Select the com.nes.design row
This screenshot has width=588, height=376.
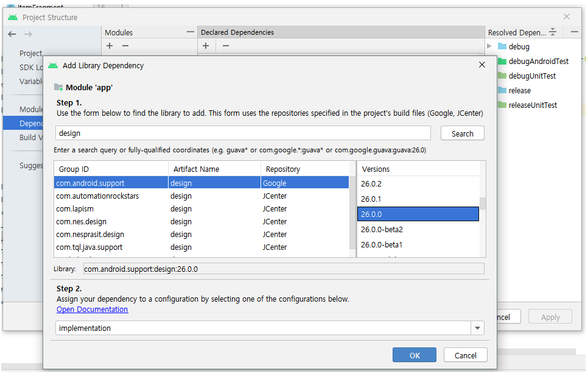tap(201, 221)
